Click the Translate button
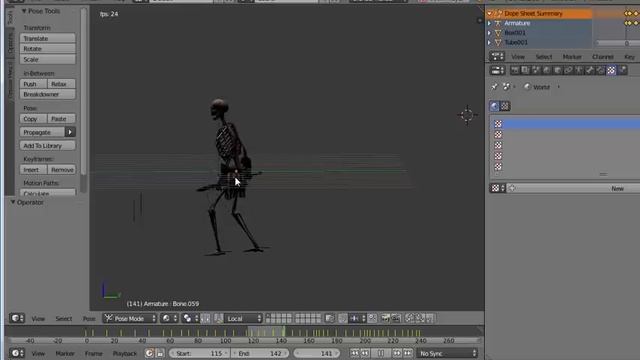 [x=47, y=38]
